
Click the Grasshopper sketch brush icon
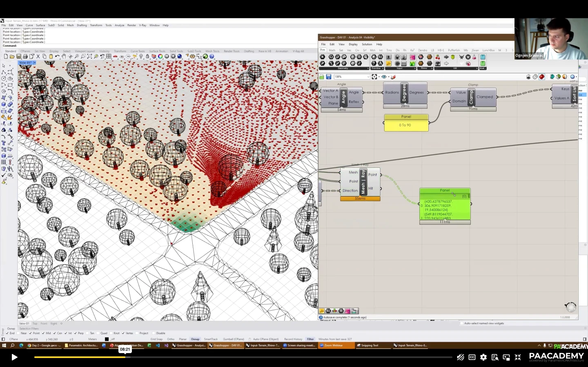pyautogui.click(x=394, y=77)
